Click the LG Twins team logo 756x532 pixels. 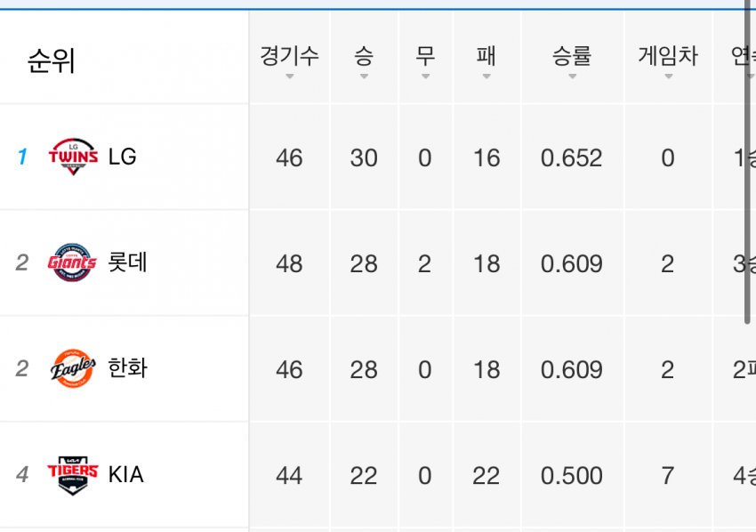73,157
